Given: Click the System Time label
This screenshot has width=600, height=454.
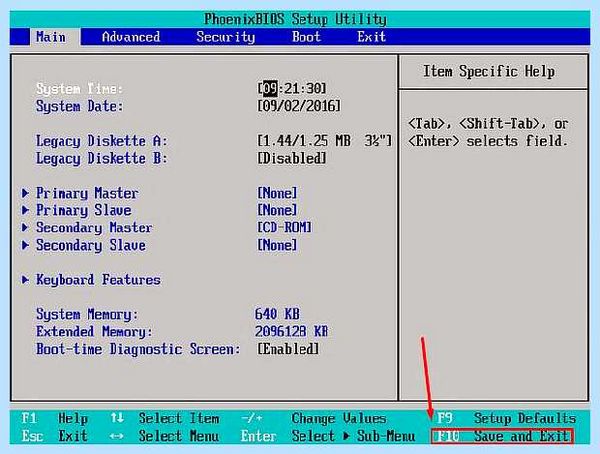Looking at the screenshot, I should point(79,89).
